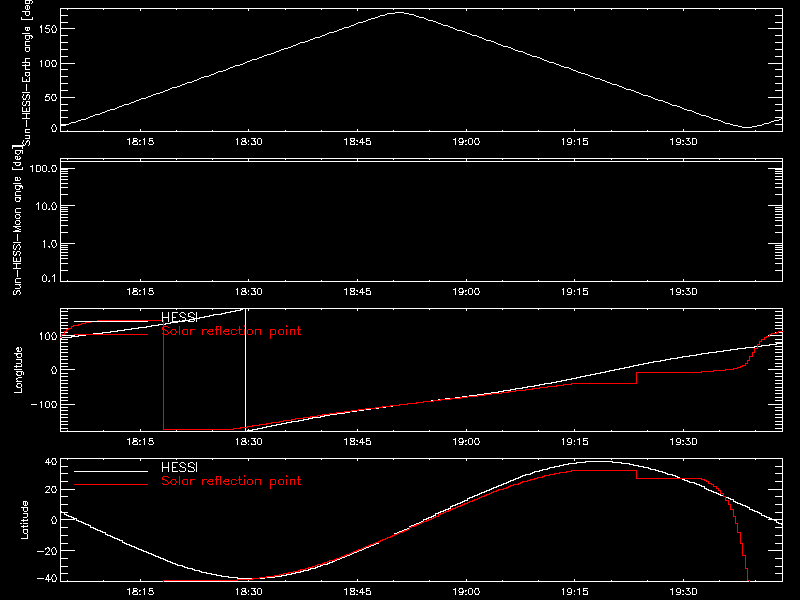The height and width of the screenshot is (600, 800).
Task: Click the 100 tick on Longitude axis
Action: [48, 336]
